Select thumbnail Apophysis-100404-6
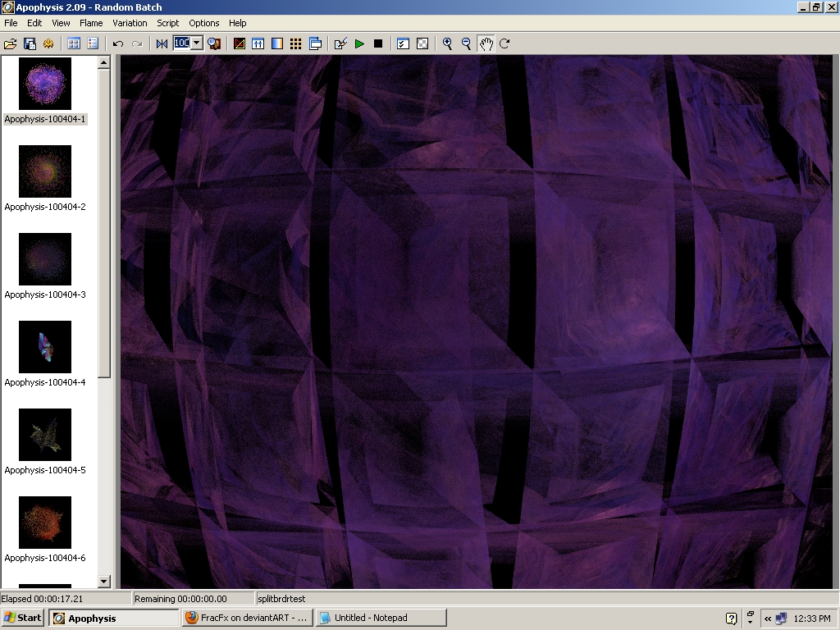This screenshot has width=840, height=630. [x=45, y=523]
